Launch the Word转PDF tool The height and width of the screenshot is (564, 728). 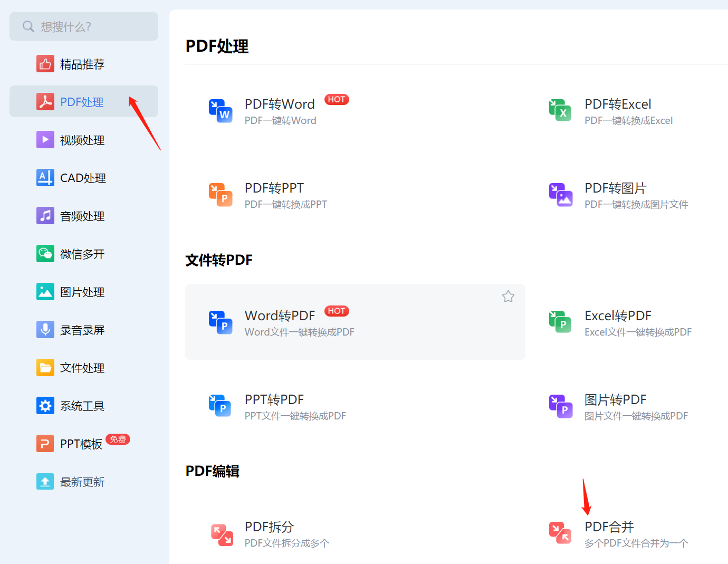tap(280, 316)
